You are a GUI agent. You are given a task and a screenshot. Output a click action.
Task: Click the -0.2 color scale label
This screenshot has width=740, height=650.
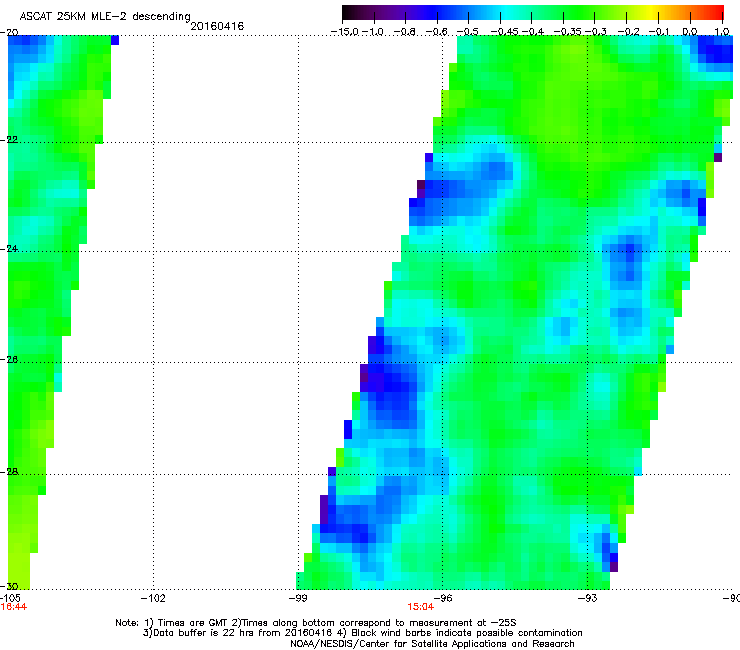[x=629, y=32]
